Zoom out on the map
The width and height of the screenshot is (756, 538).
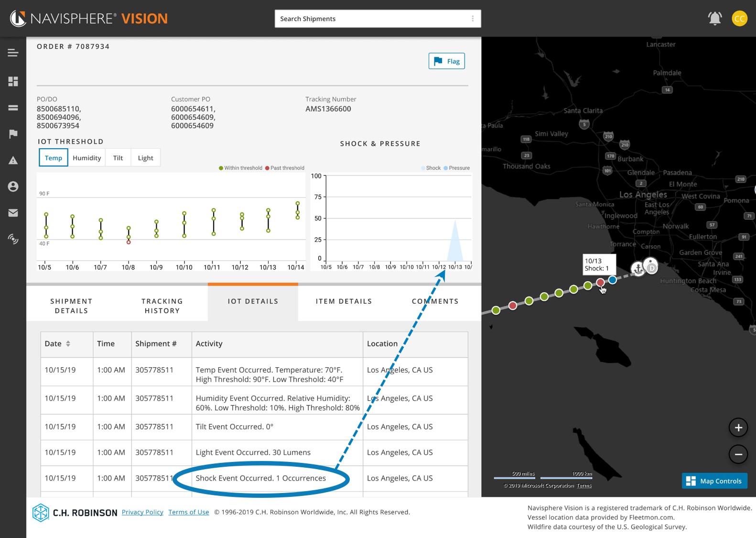point(738,454)
